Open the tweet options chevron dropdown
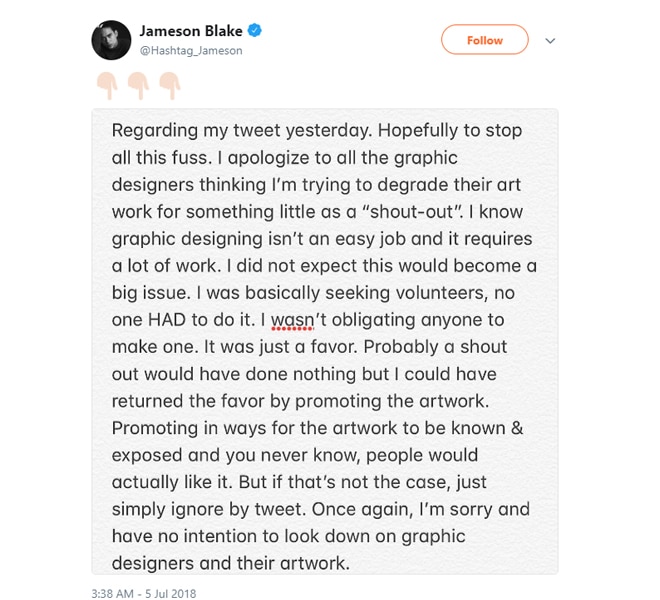Image resolution: width=660 pixels, height=600 pixels. (x=550, y=40)
